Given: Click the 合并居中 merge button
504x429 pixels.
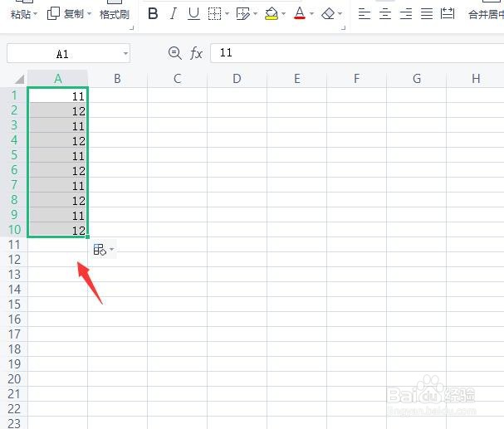Looking at the screenshot, I should pyautogui.click(x=486, y=14).
